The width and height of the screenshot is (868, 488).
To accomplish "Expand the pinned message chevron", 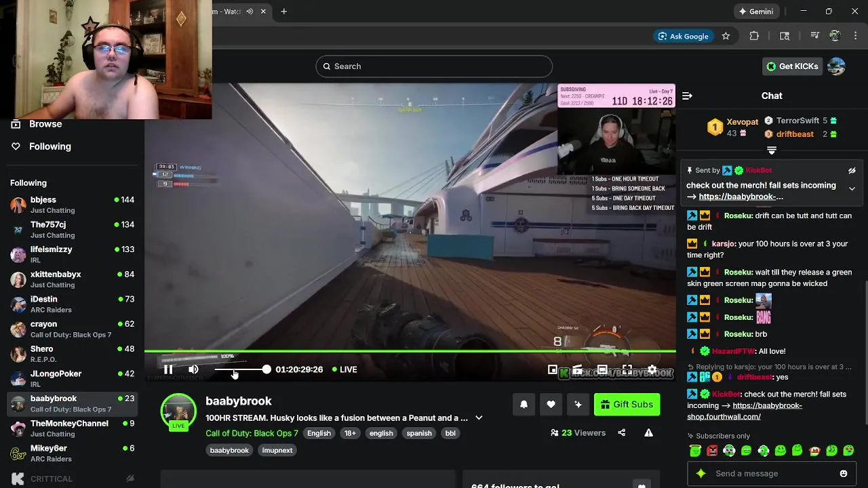I will pos(852,189).
